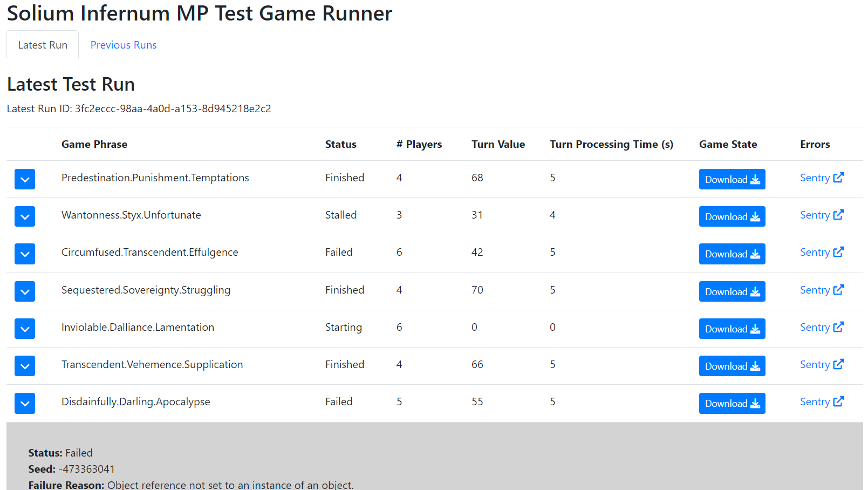Expand the Inviolable.Dalliance.Lamentation row

(25, 329)
